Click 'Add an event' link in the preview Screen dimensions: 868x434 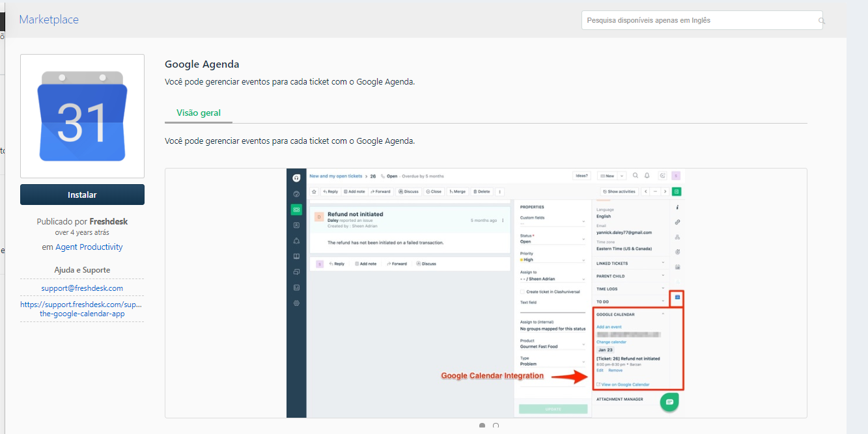coord(609,327)
